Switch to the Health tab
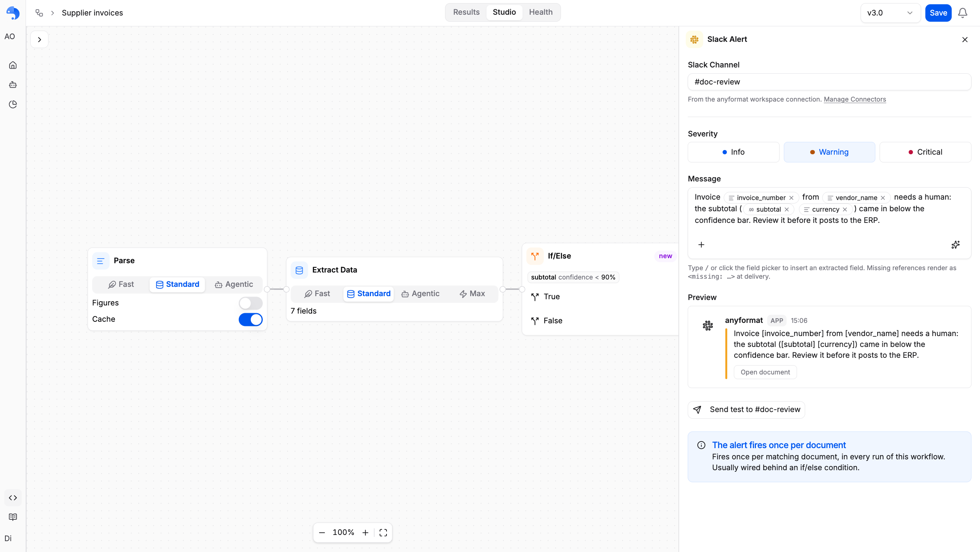The image size is (980, 552). pyautogui.click(x=541, y=12)
